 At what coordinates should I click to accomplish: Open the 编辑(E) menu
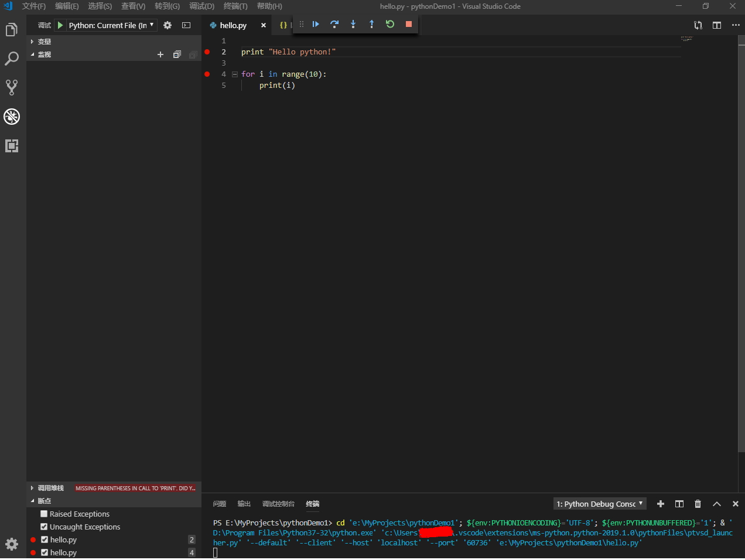67,6
